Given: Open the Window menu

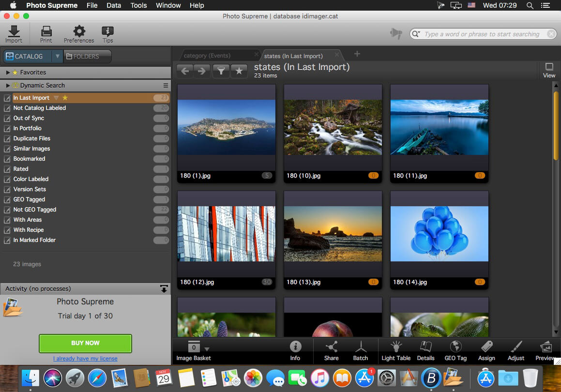Looking at the screenshot, I should coord(168,5).
